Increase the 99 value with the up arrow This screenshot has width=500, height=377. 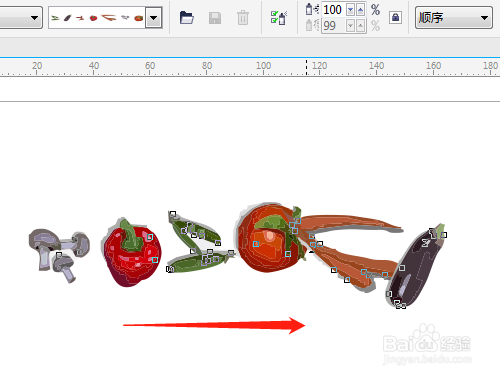tap(360, 26)
